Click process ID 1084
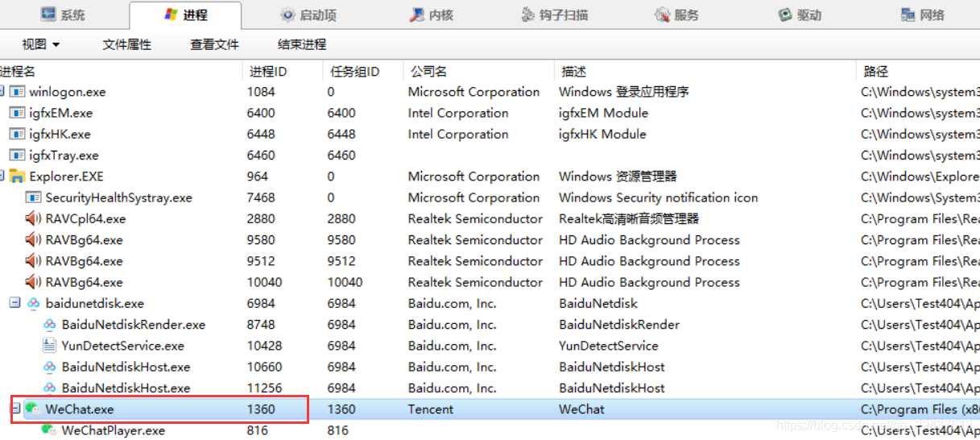 coord(261,92)
